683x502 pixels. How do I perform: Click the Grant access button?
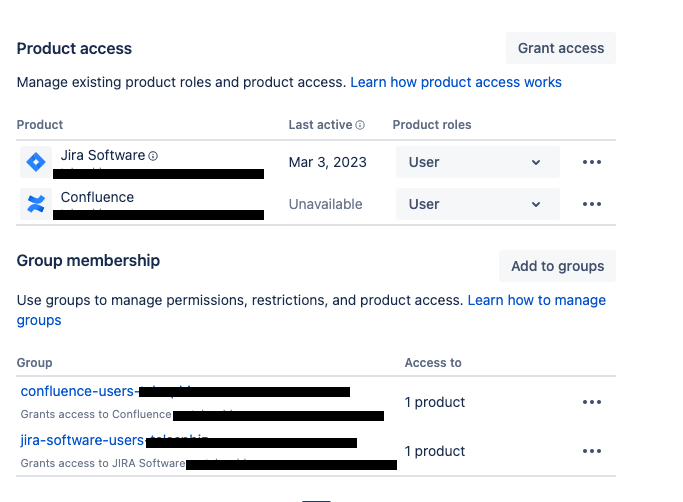561,48
